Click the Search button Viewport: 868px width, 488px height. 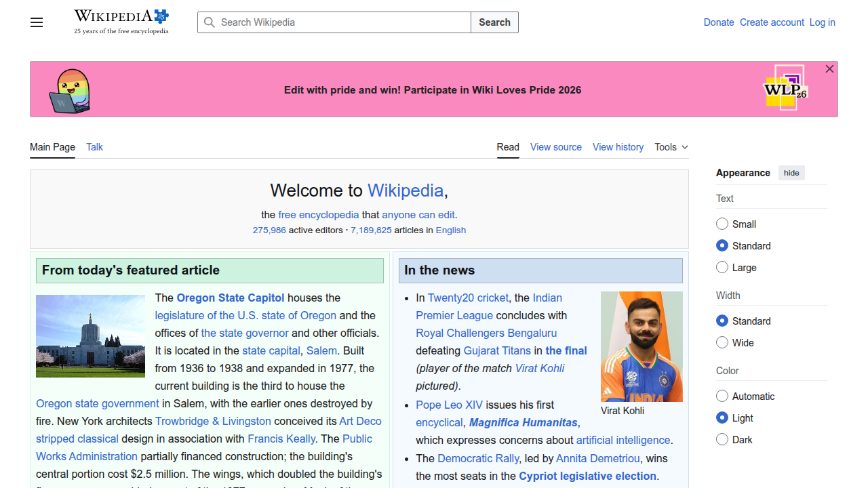click(x=494, y=22)
